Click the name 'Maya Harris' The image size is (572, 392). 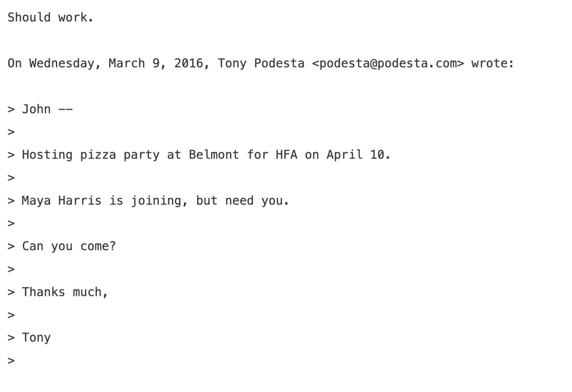[61, 201]
